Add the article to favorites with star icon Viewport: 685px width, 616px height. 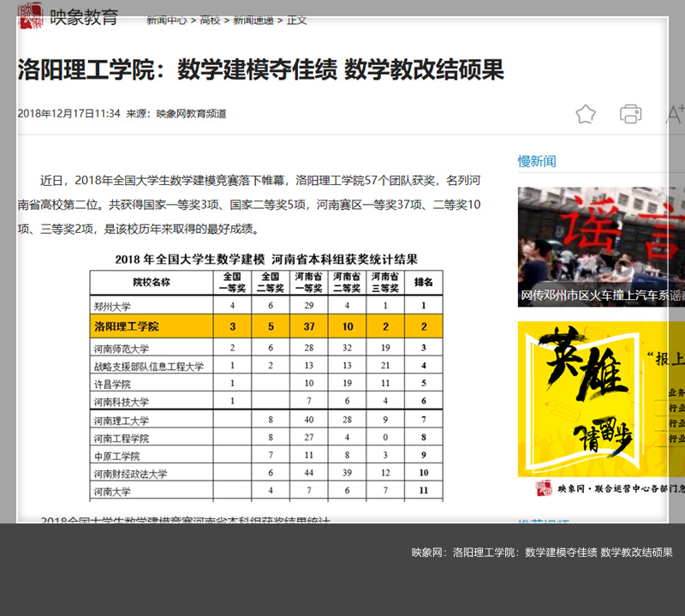pyautogui.click(x=586, y=114)
